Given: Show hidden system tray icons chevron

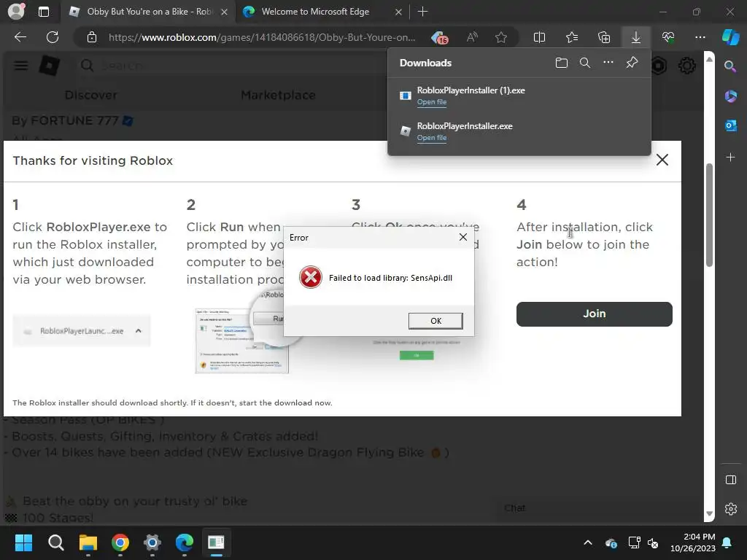Looking at the screenshot, I should click(588, 542).
